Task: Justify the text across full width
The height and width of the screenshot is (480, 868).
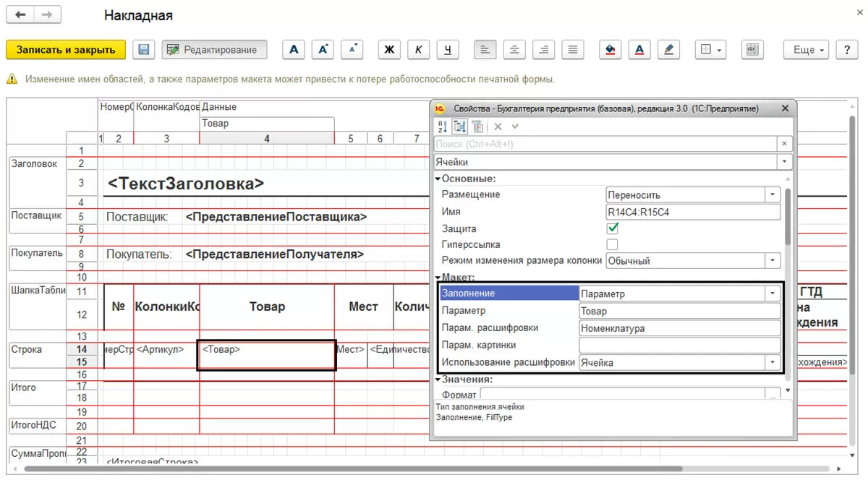Action: point(573,50)
